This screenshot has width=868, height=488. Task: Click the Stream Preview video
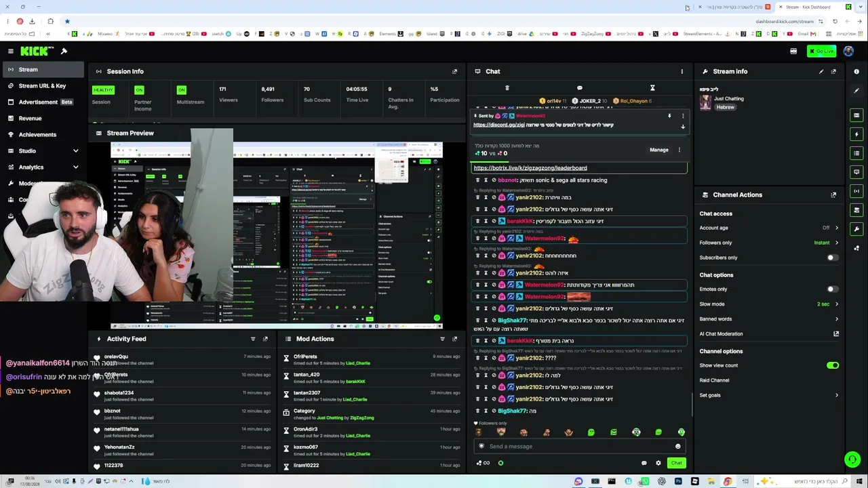[277, 235]
